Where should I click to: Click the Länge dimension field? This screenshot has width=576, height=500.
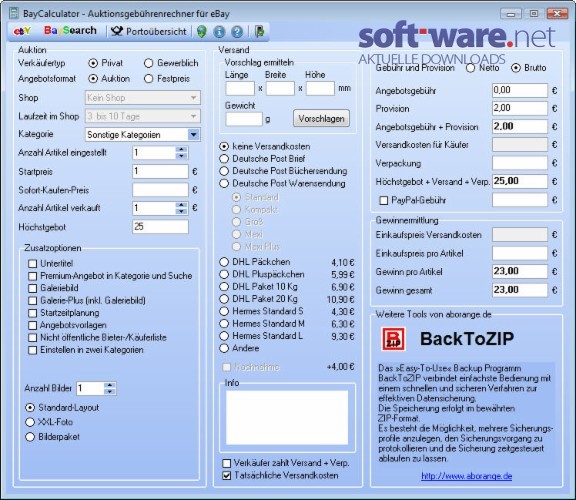coord(240,89)
